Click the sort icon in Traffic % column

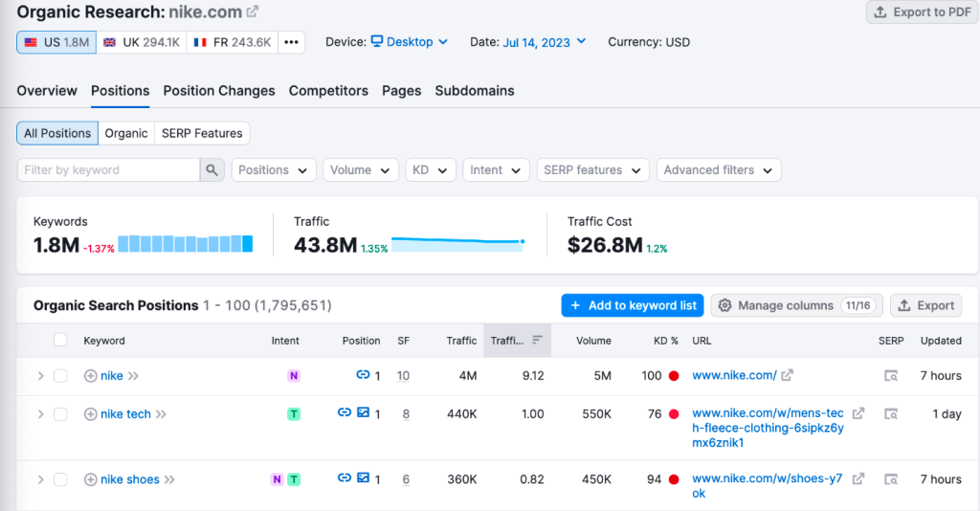pos(538,340)
